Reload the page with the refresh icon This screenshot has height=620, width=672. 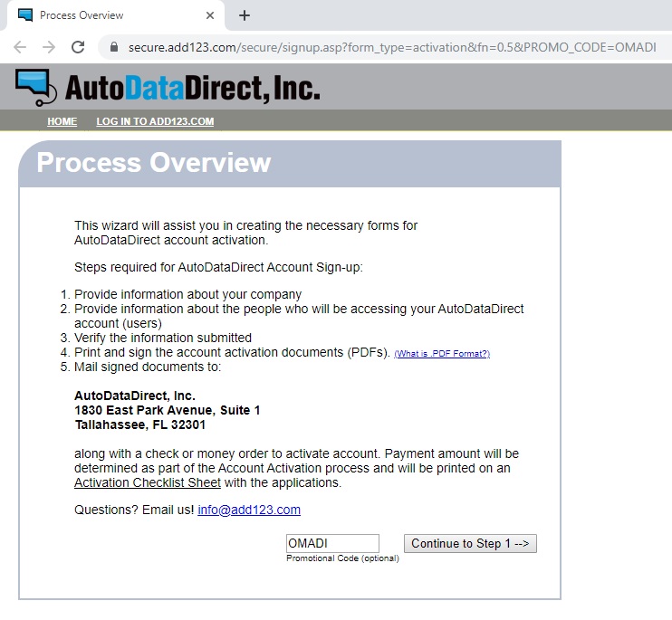pyautogui.click(x=78, y=47)
